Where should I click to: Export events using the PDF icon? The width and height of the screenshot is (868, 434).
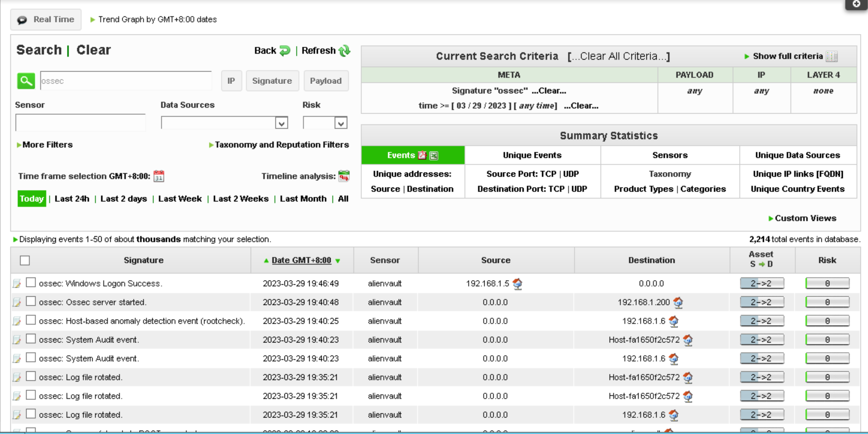[422, 155]
